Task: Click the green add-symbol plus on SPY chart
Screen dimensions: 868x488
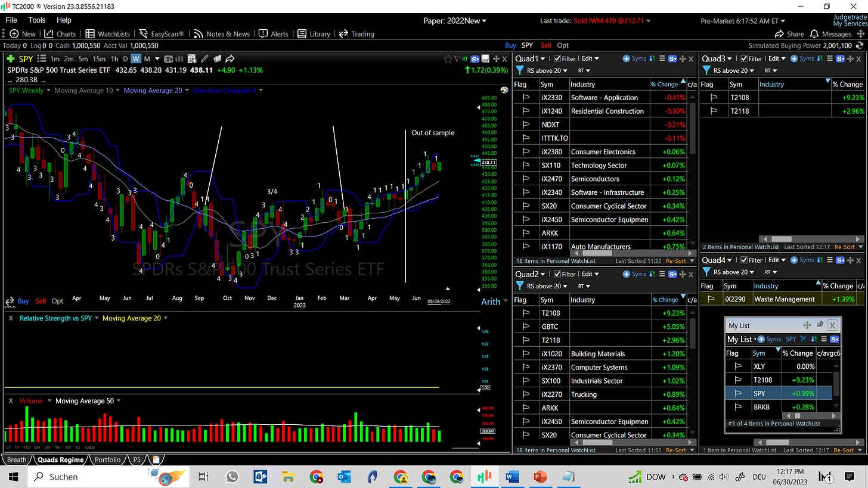Action: (10, 58)
